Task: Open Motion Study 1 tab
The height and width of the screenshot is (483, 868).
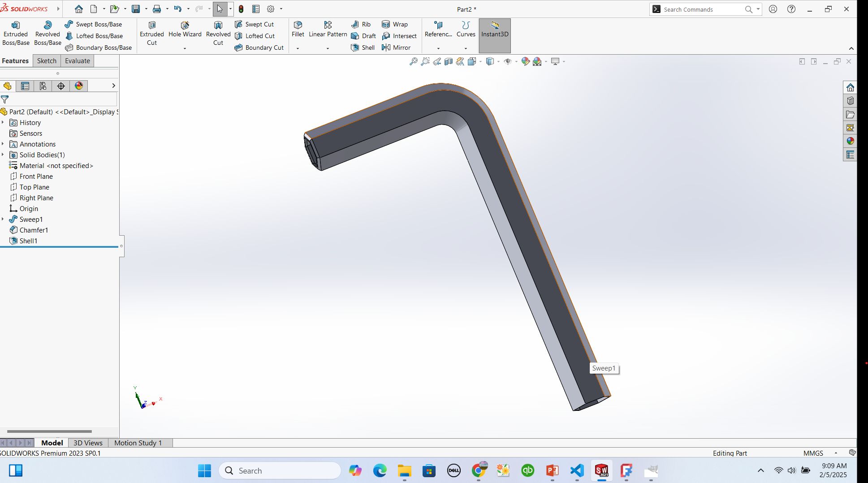Action: [x=138, y=443]
